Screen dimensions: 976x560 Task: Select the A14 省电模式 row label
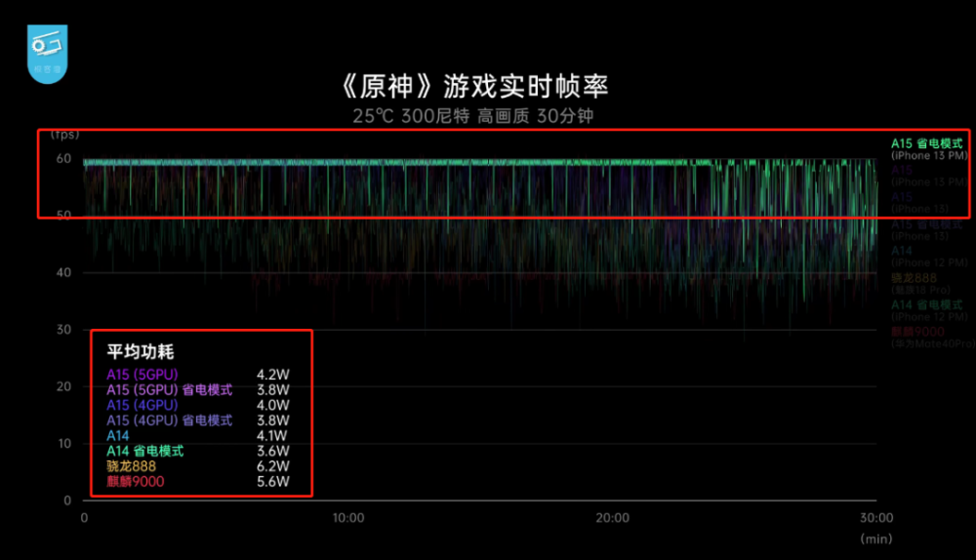click(x=145, y=451)
